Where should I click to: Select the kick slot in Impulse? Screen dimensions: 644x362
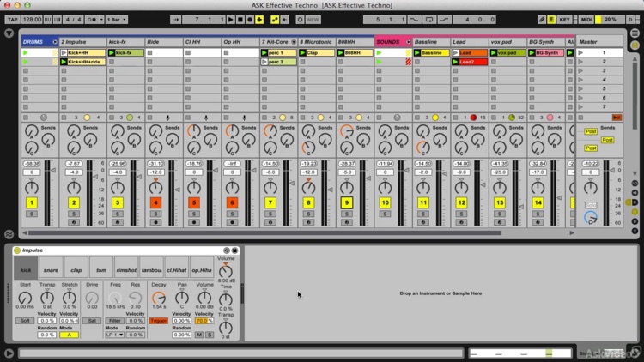[x=26, y=268]
